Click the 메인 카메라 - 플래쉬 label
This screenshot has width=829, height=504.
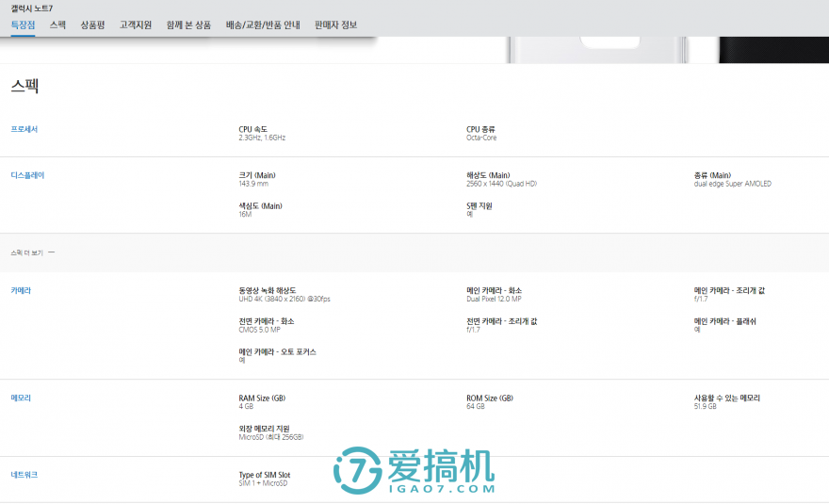point(724,321)
